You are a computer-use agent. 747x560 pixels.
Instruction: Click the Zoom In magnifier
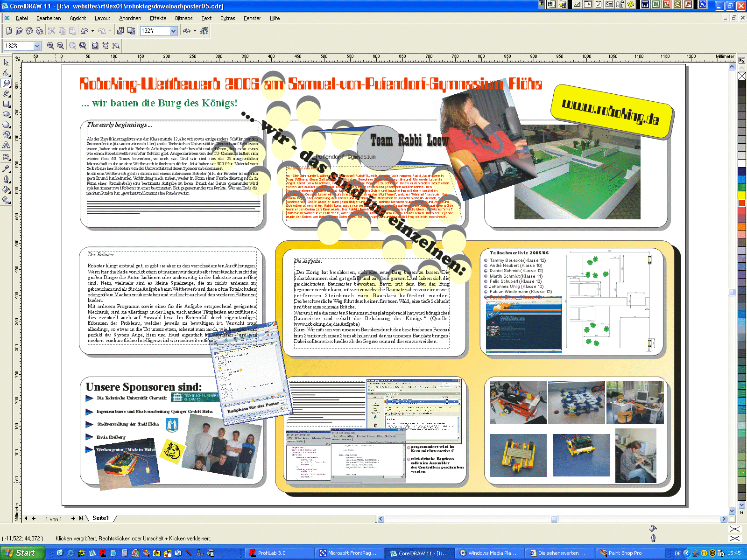click(x=50, y=45)
